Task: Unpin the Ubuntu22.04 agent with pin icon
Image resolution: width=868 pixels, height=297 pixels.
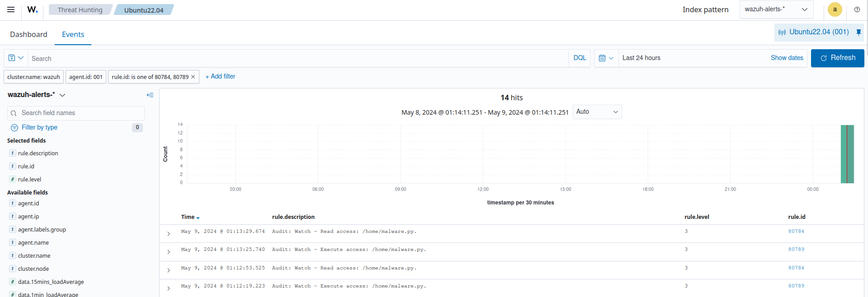Action: [859, 32]
